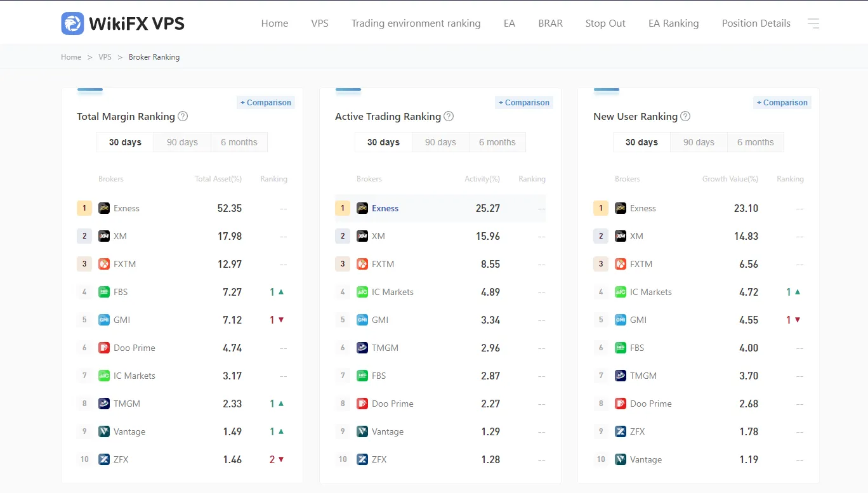The width and height of the screenshot is (868, 493).
Task: Click TMGM logo in Total Margin Ranking
Action: (104, 404)
